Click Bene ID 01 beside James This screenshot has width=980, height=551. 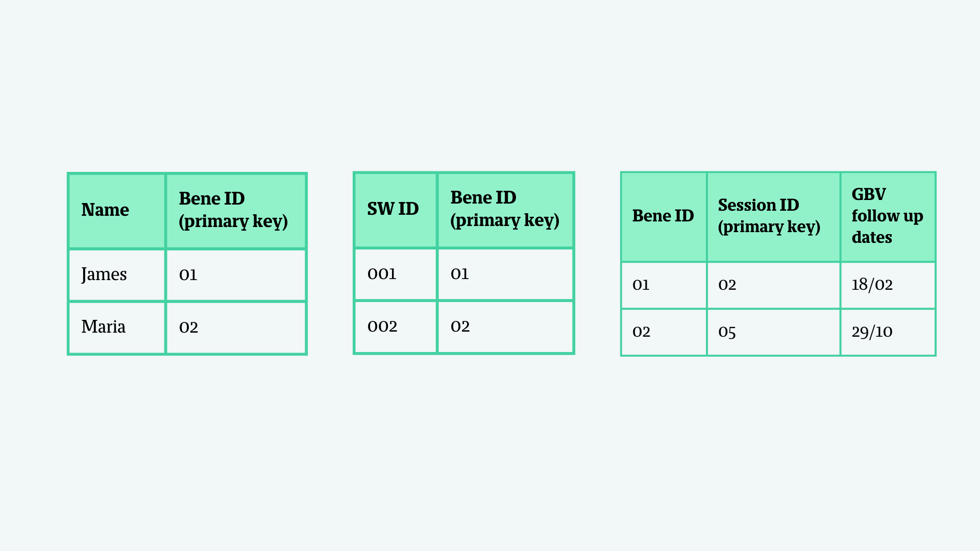(x=236, y=275)
